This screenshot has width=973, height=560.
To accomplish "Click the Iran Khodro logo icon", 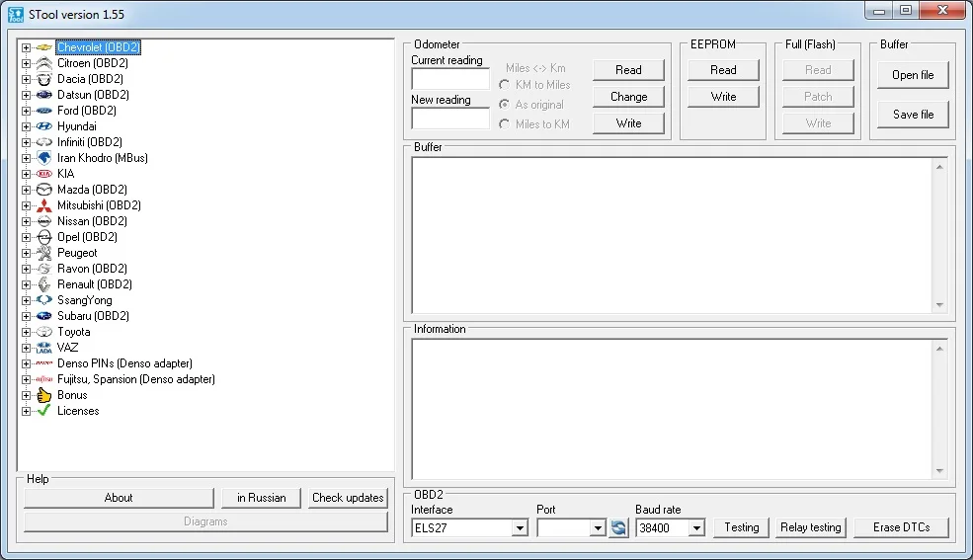I will coord(44,158).
